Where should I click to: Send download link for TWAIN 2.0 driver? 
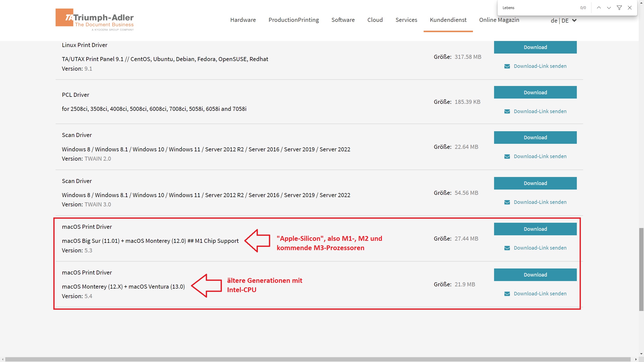(540, 156)
